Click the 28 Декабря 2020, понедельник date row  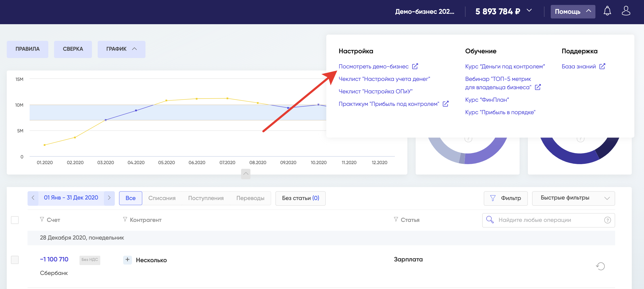[321, 238]
